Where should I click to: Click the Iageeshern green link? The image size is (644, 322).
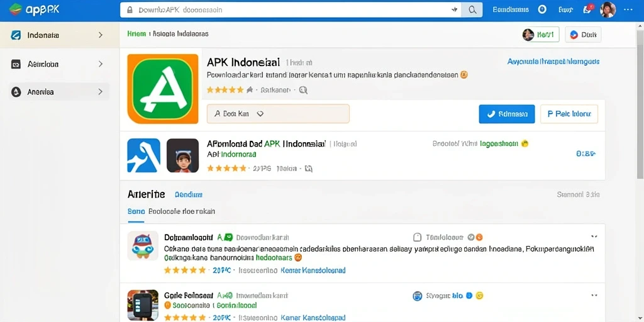coord(499,144)
